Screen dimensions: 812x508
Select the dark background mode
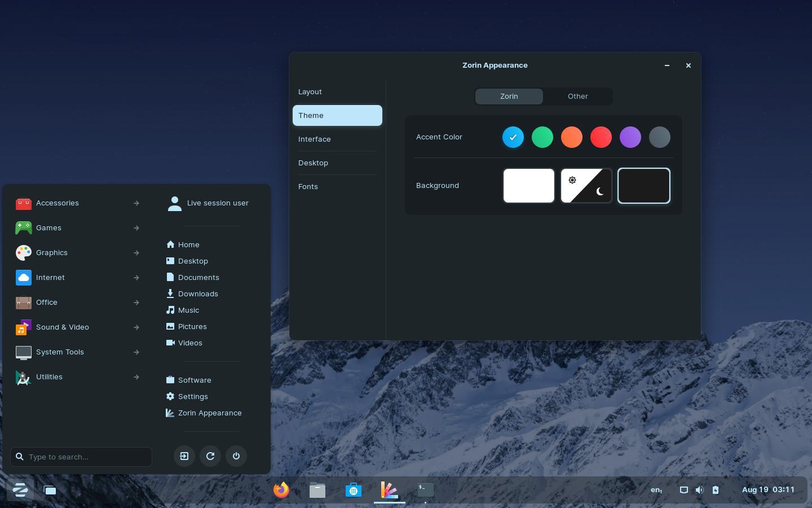(x=644, y=186)
